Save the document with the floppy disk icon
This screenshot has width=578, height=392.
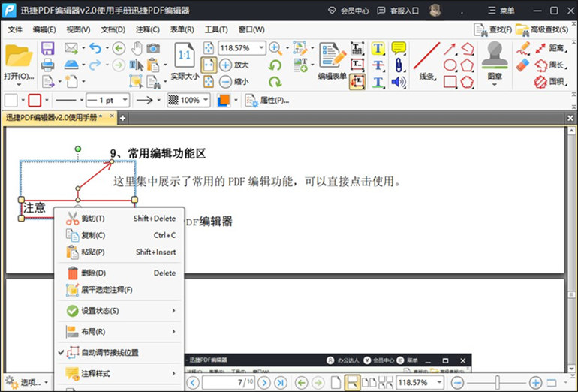[x=47, y=48]
